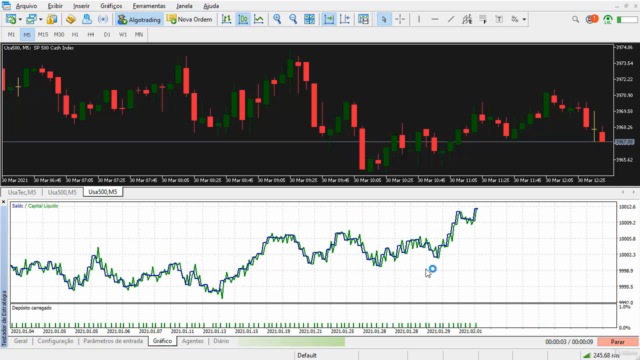Switch timeframe to W1
640x360 pixels.
click(x=123, y=35)
